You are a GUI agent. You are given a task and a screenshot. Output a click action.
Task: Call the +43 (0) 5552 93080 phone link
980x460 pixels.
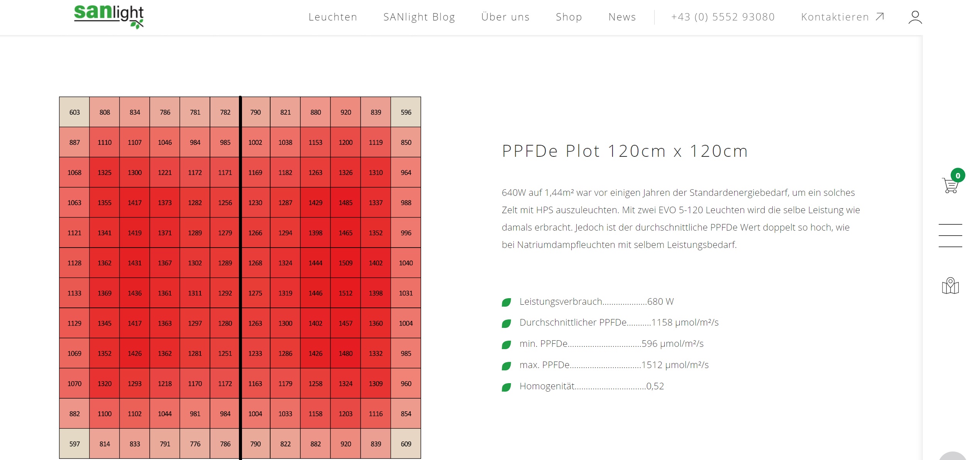click(x=723, y=17)
